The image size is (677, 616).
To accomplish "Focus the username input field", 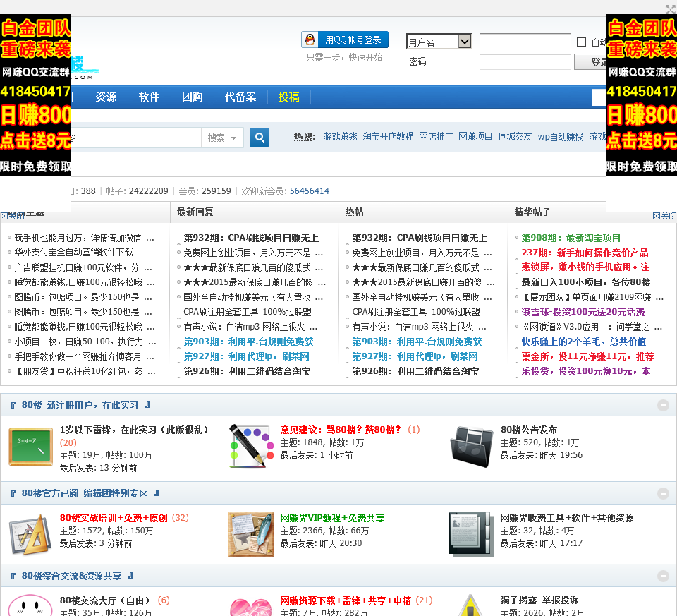I will pyautogui.click(x=525, y=42).
